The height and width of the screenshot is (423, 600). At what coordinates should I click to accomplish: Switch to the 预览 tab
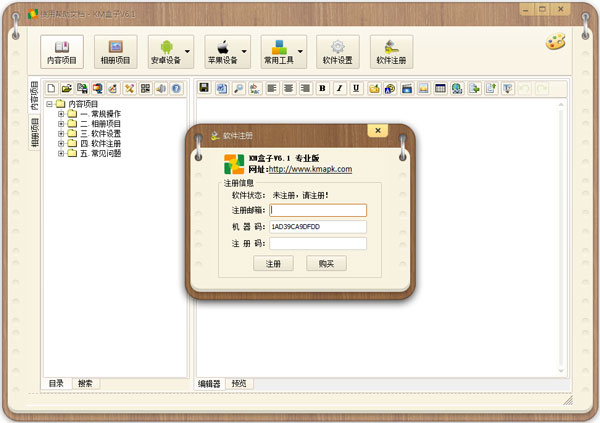pos(239,384)
